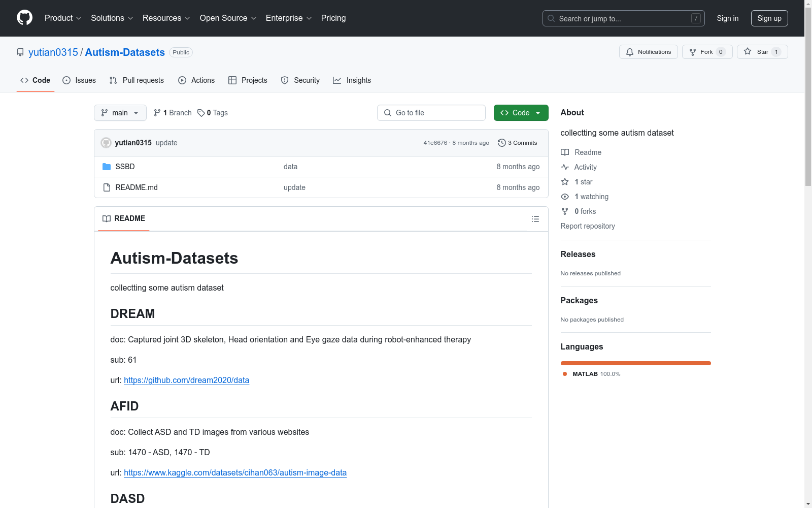Open the Kaggle autism-image-data URL
The height and width of the screenshot is (508, 812).
point(235,472)
